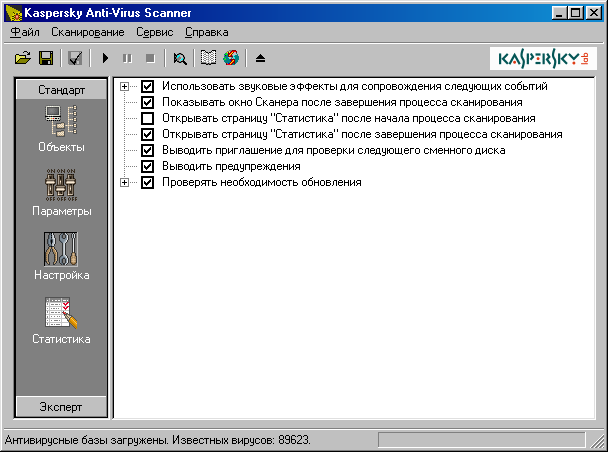The height and width of the screenshot is (452, 608).
Task: Select the removable disk prompt row text
Action: point(333,150)
